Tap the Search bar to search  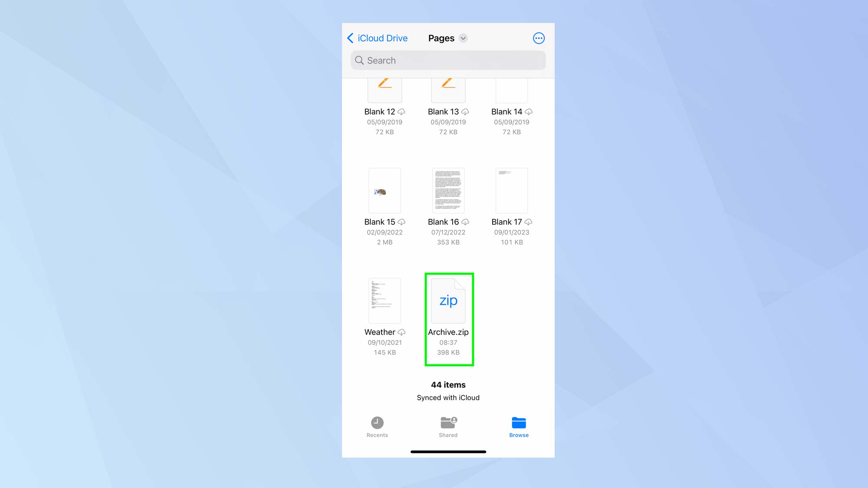[448, 59]
